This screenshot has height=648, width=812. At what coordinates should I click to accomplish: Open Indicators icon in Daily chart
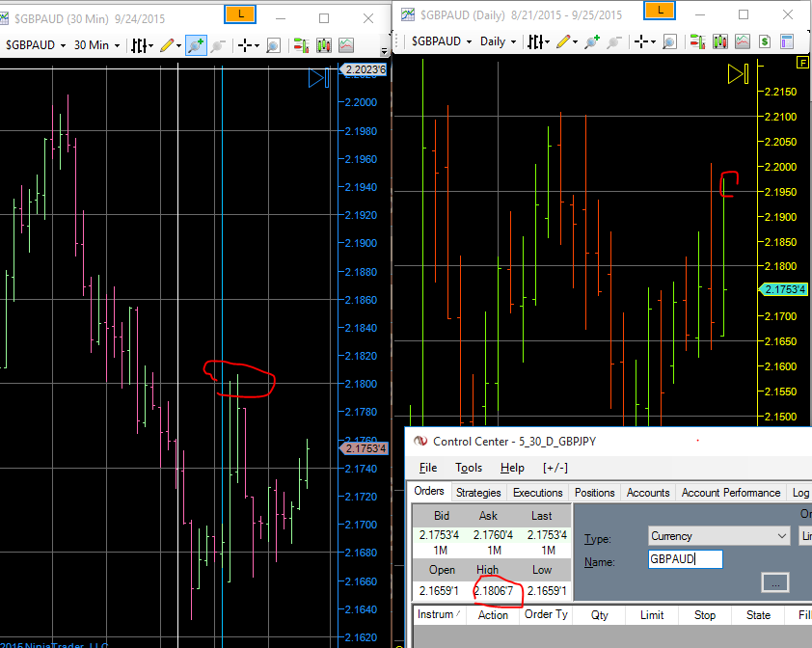[x=743, y=41]
